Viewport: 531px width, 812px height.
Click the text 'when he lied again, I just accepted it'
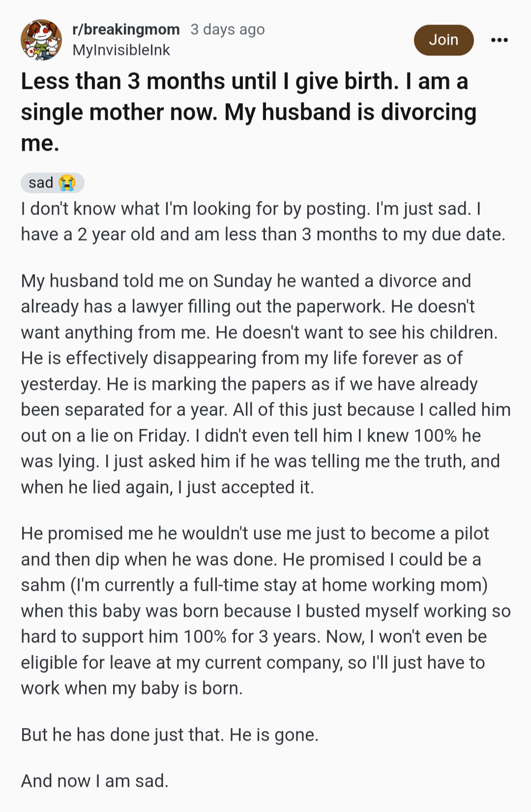tap(167, 487)
